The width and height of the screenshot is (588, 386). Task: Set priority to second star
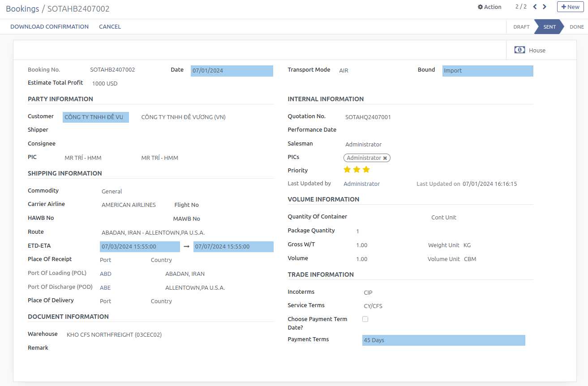pos(356,170)
